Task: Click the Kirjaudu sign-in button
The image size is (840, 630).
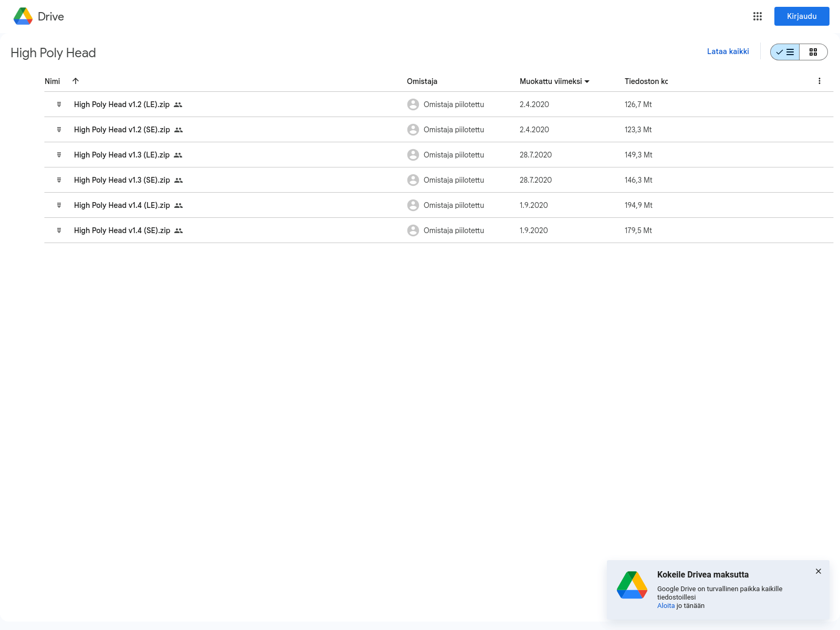Action: 802,16
